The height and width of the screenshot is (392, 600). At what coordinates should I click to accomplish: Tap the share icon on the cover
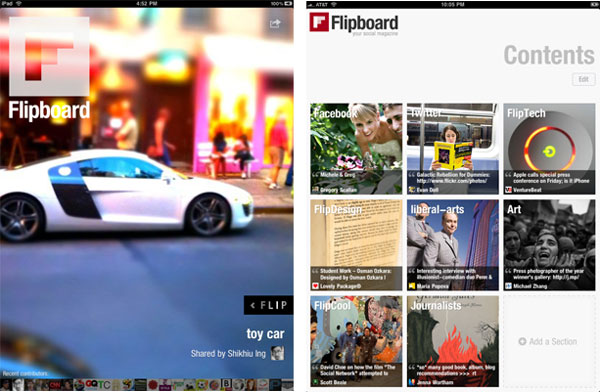point(275,24)
